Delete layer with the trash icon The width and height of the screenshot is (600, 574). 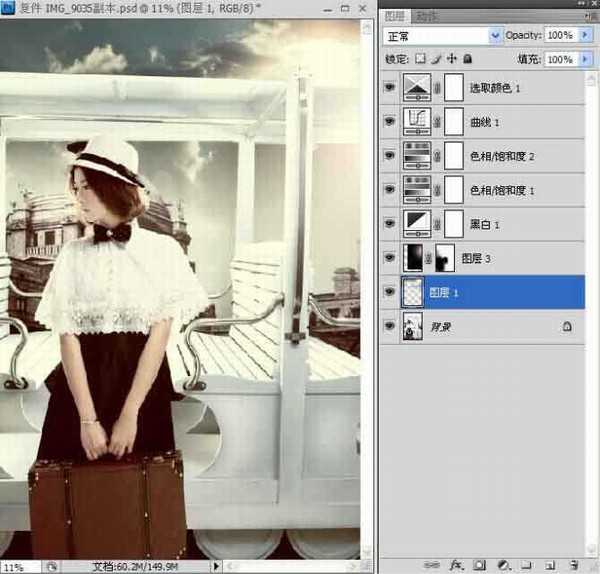pos(572,564)
